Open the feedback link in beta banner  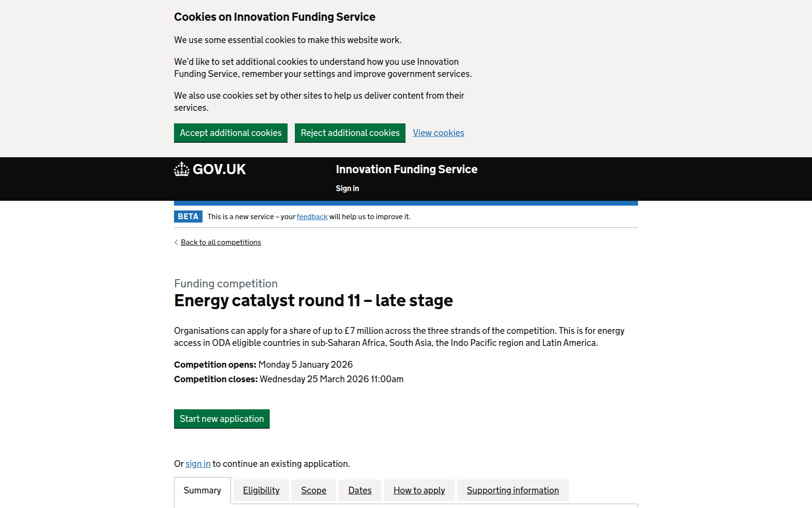(312, 217)
